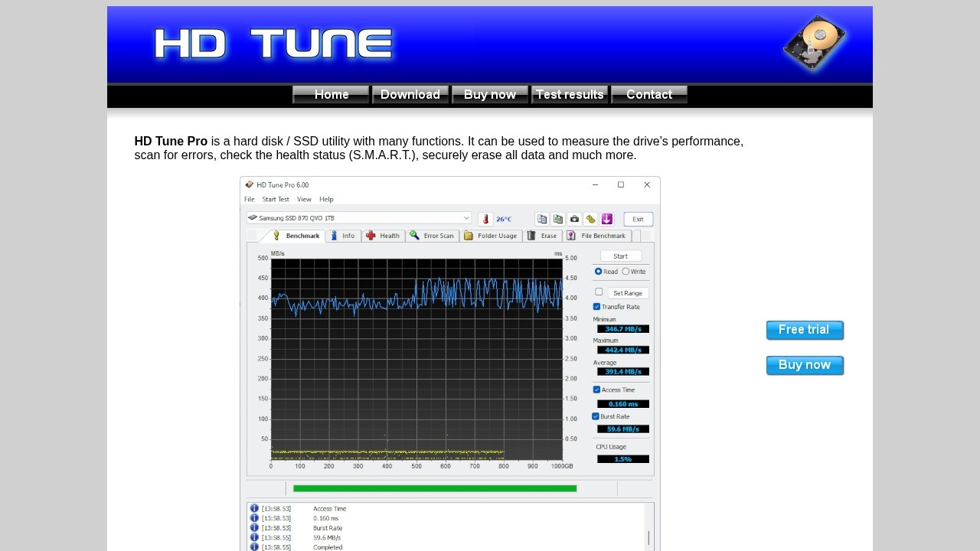This screenshot has height=551, width=980.
Task: Click the info icon beside Completed log entry
Action: click(x=254, y=547)
